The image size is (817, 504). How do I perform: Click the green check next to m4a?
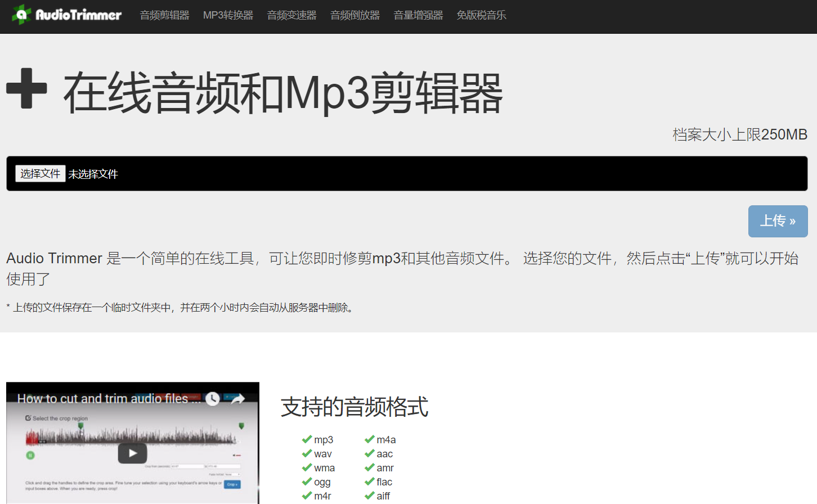click(369, 439)
